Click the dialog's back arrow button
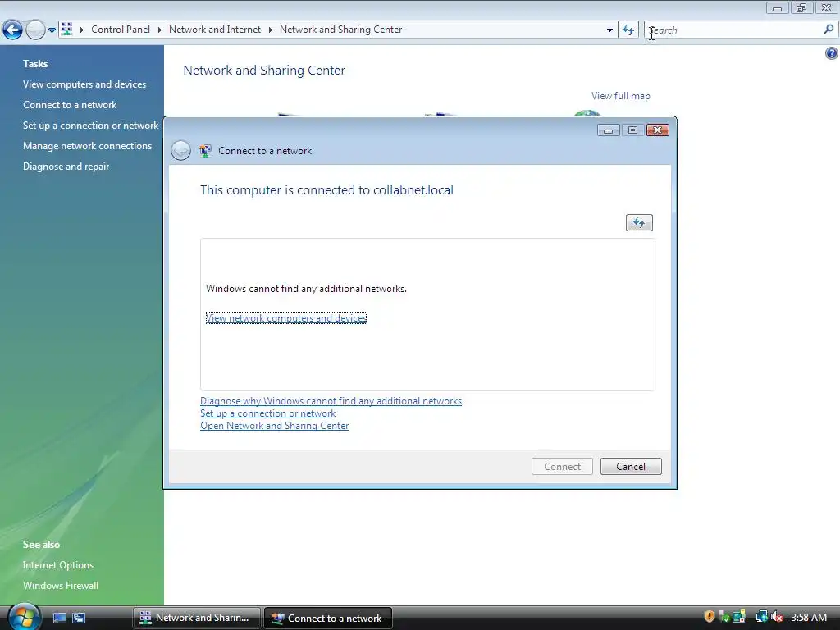 pyautogui.click(x=180, y=151)
